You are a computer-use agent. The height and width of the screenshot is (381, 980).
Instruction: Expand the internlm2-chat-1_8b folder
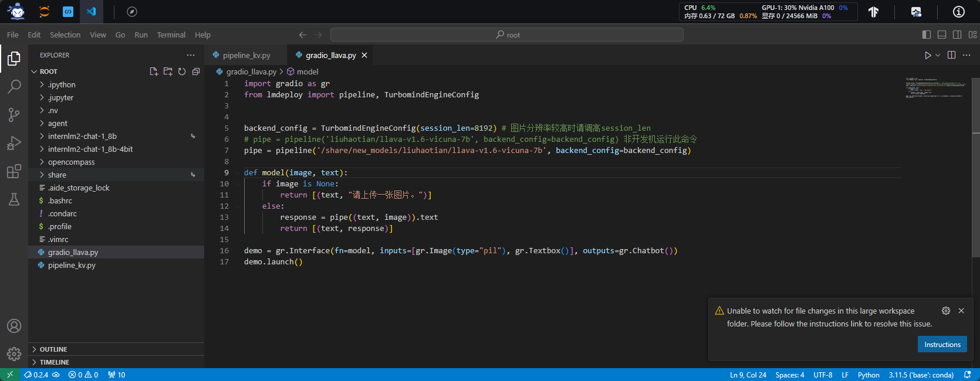(x=116, y=136)
